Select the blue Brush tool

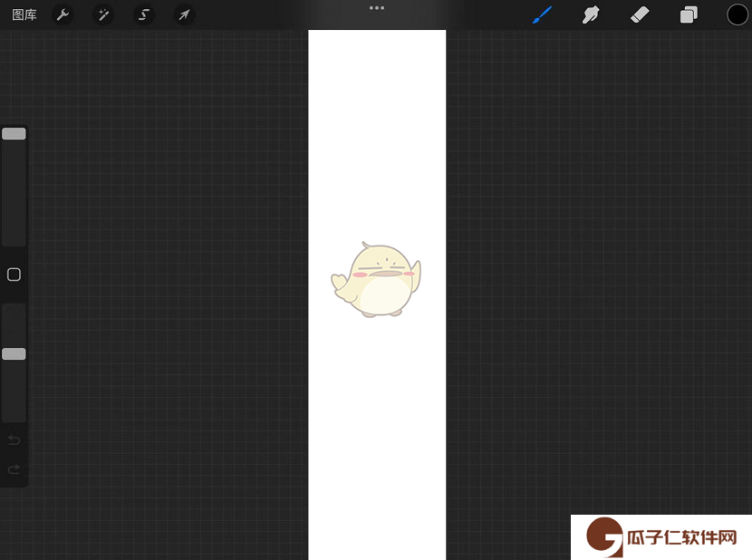pyautogui.click(x=542, y=14)
